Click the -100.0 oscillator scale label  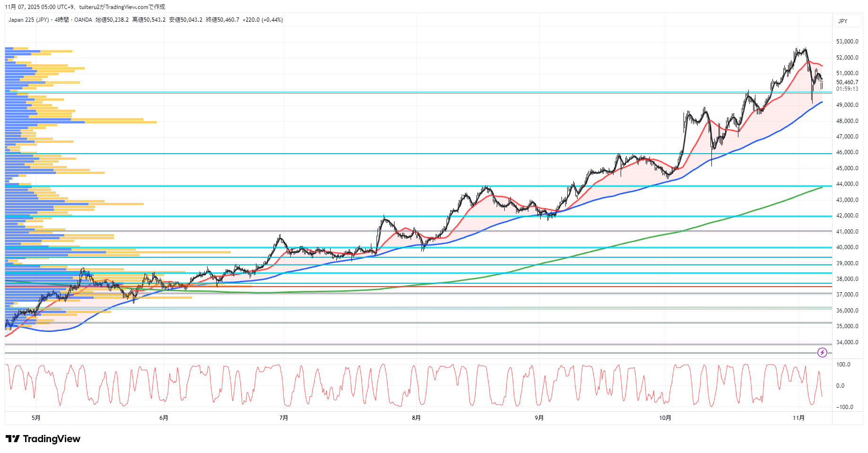(844, 407)
